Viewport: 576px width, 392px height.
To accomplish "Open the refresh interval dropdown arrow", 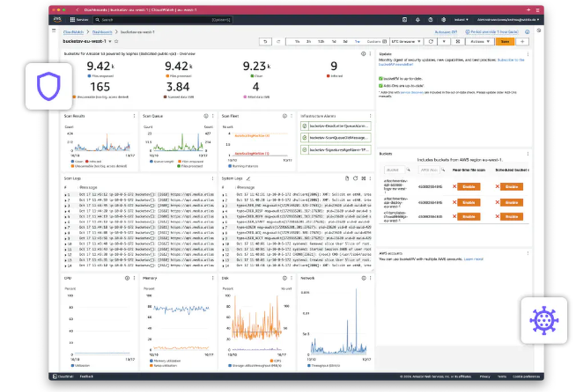I will 444,41.
